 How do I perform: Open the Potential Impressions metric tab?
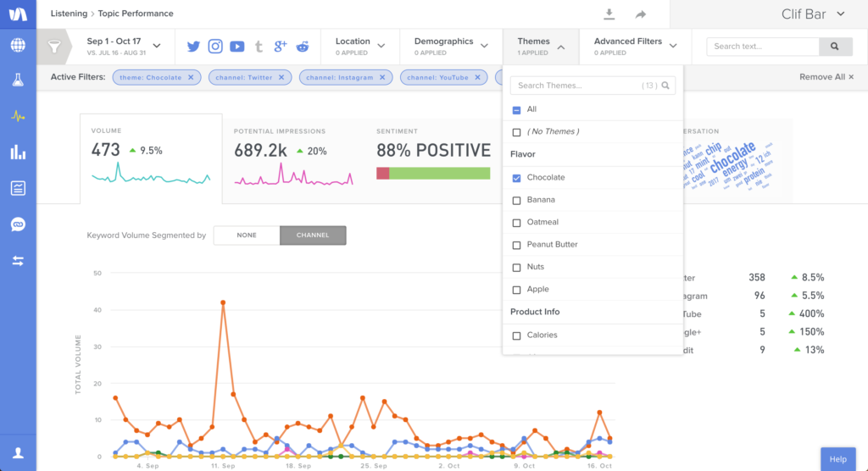[x=294, y=159]
